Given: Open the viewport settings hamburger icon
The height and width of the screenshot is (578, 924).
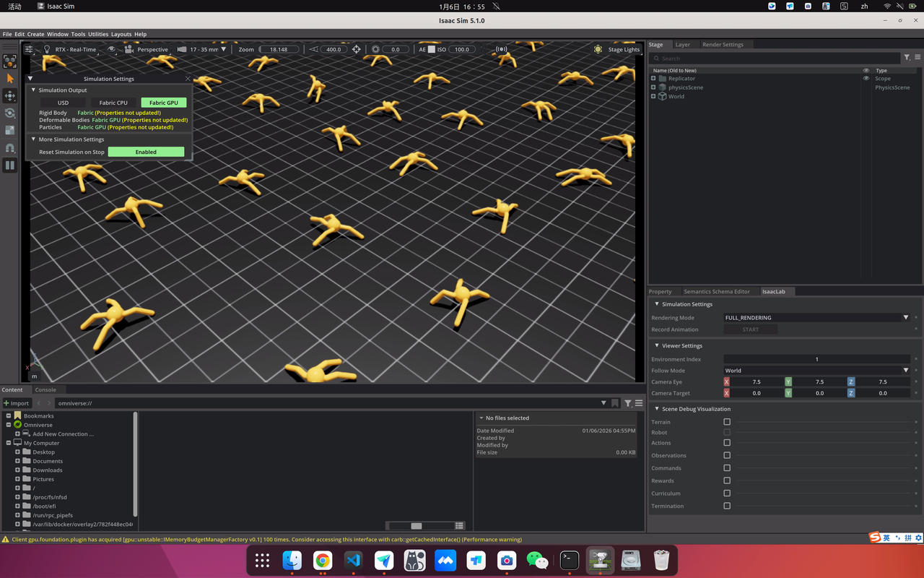Looking at the screenshot, I should [x=29, y=49].
